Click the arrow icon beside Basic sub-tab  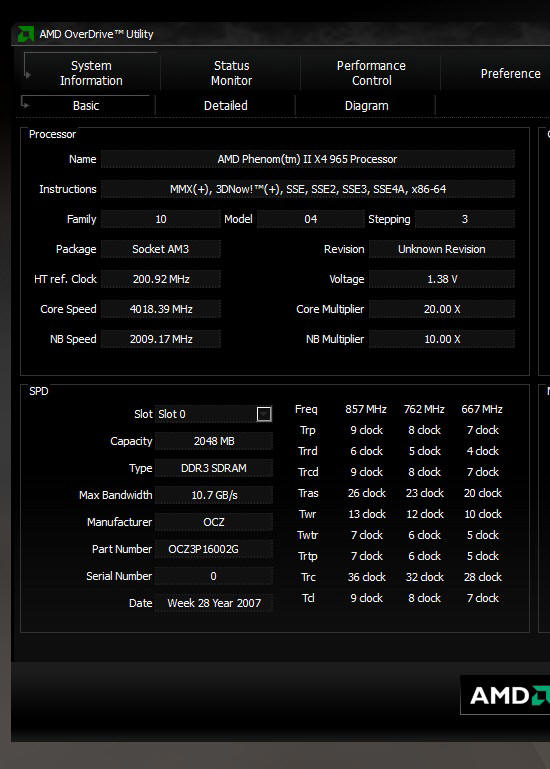pyautogui.click(x=26, y=103)
